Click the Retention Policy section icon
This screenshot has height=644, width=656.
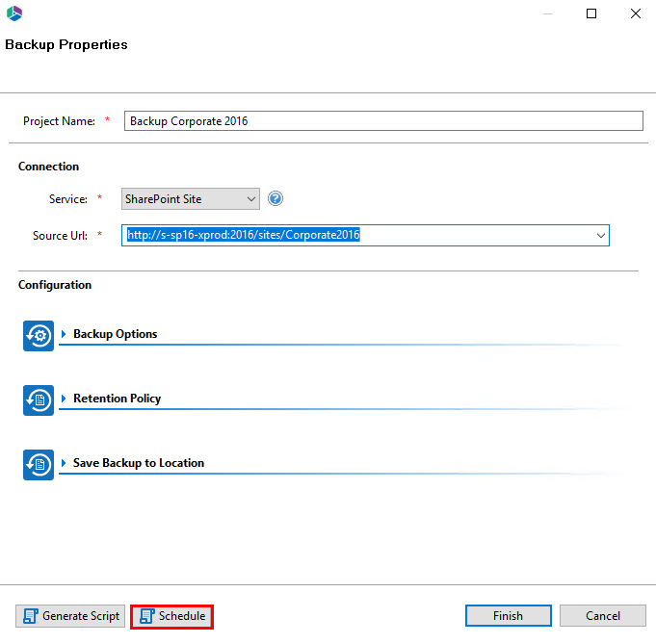(39, 399)
